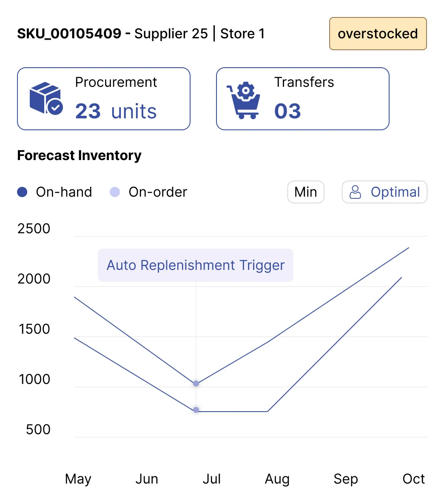Click the dark blue On-hand legend dot
The height and width of the screenshot is (504, 444).
(x=22, y=192)
